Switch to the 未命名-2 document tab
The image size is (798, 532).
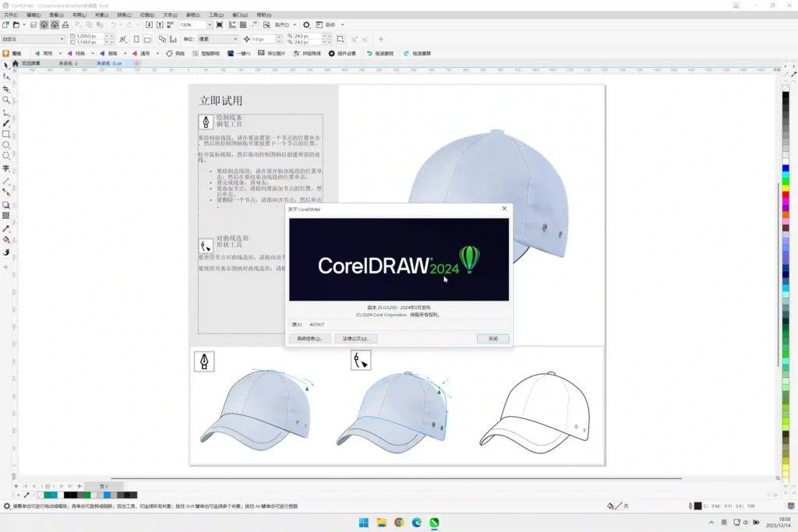click(x=68, y=64)
